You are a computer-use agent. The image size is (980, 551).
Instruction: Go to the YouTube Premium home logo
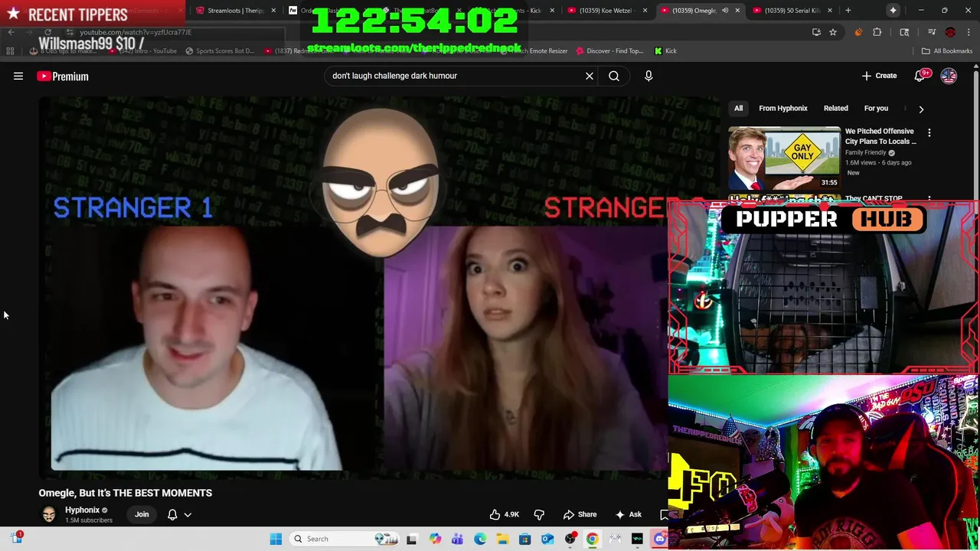point(63,76)
